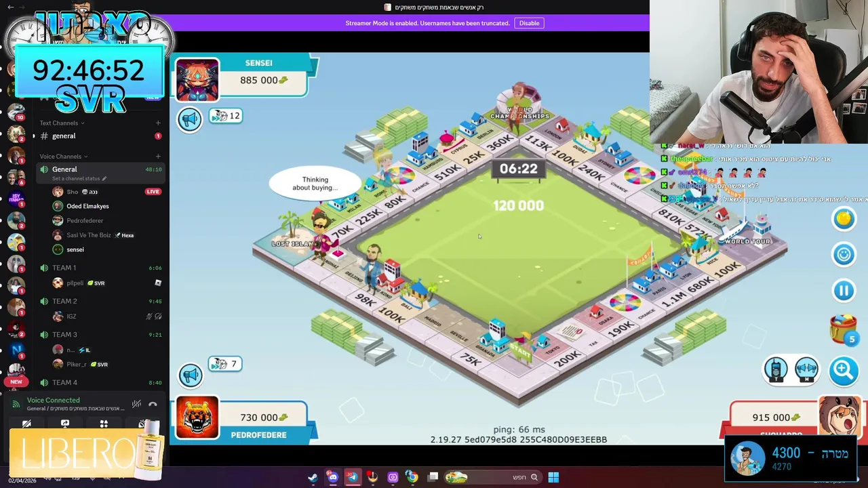Image resolution: width=868 pixels, height=488 pixels.
Task: Click SENSEI's dice counter showing 12
Action: point(226,116)
